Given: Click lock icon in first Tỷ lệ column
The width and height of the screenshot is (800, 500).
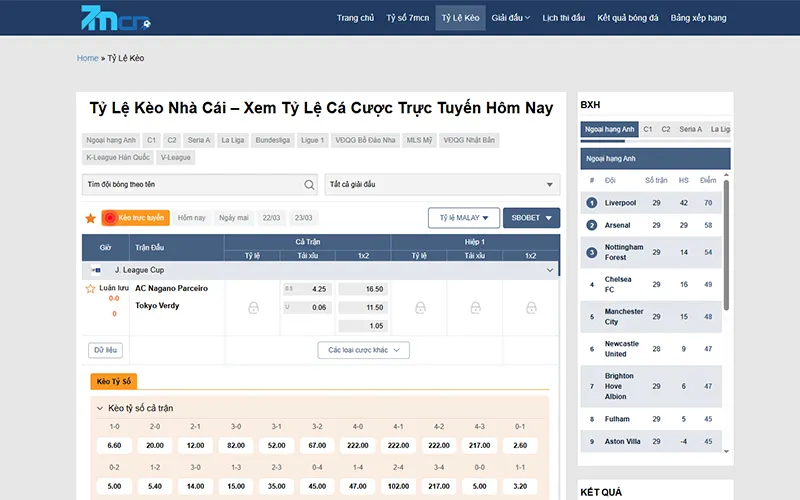Looking at the screenshot, I should coord(253,308).
